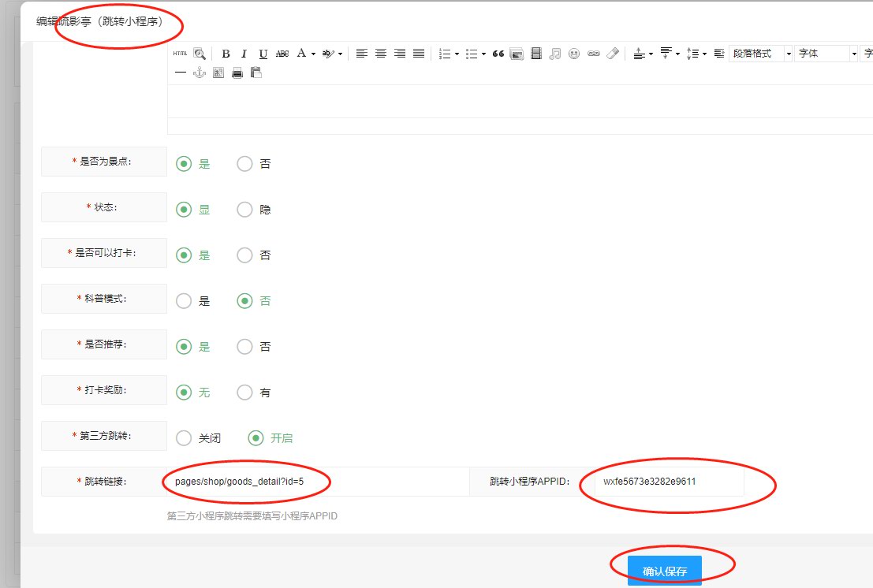Click the indent icon before paragraph format

(x=718, y=54)
